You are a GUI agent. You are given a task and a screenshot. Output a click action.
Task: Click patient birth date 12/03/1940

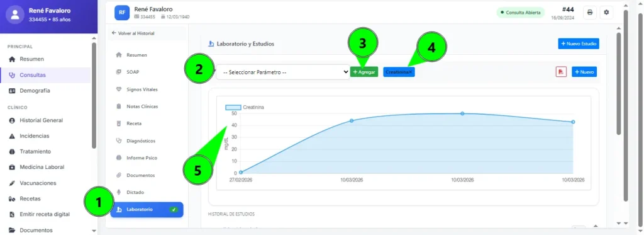pos(175,17)
